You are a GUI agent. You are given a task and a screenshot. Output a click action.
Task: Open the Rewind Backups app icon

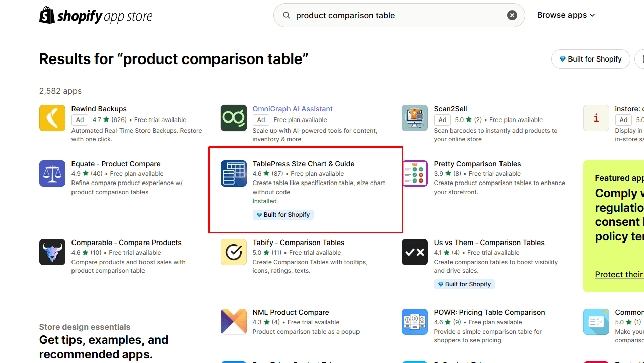(x=52, y=118)
